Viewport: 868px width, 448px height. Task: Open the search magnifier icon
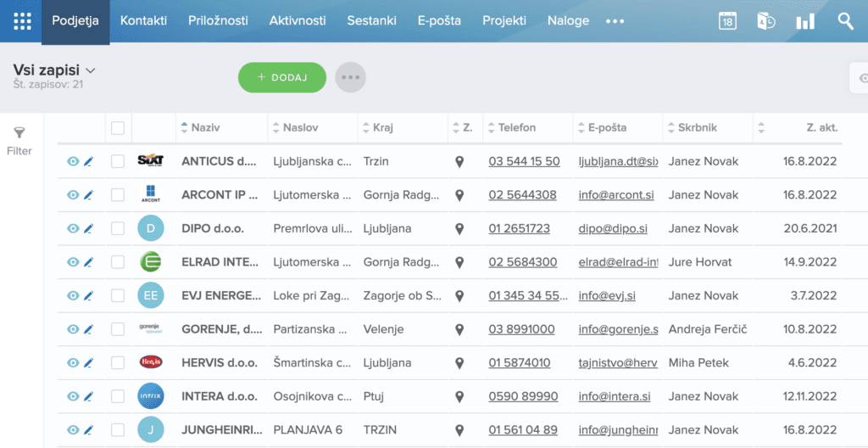[845, 21]
